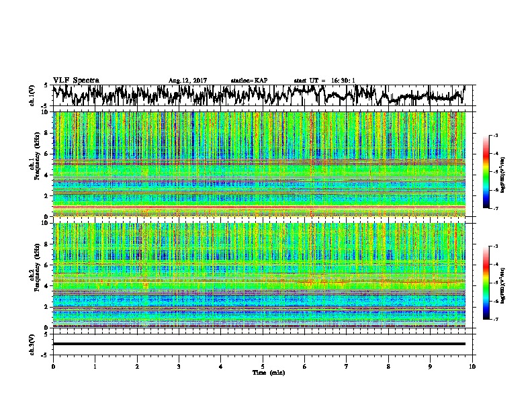Click the ch.2 spectrogram plot
Viewport: 532px width, 411px height.
(259, 275)
